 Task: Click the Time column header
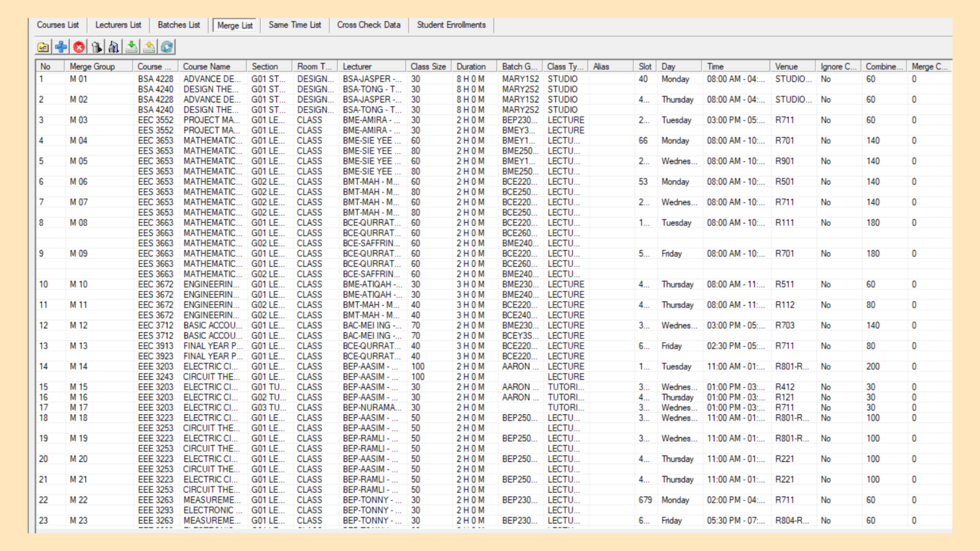[736, 66]
